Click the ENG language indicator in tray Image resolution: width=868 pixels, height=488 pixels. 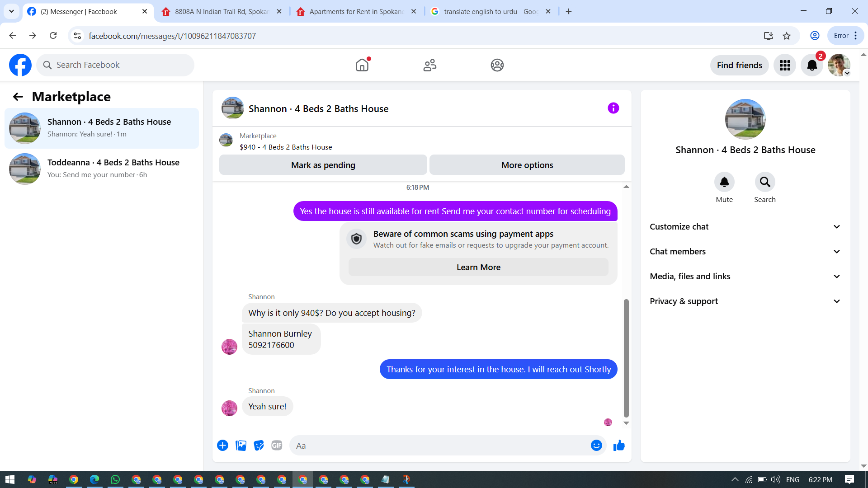coord(793,479)
